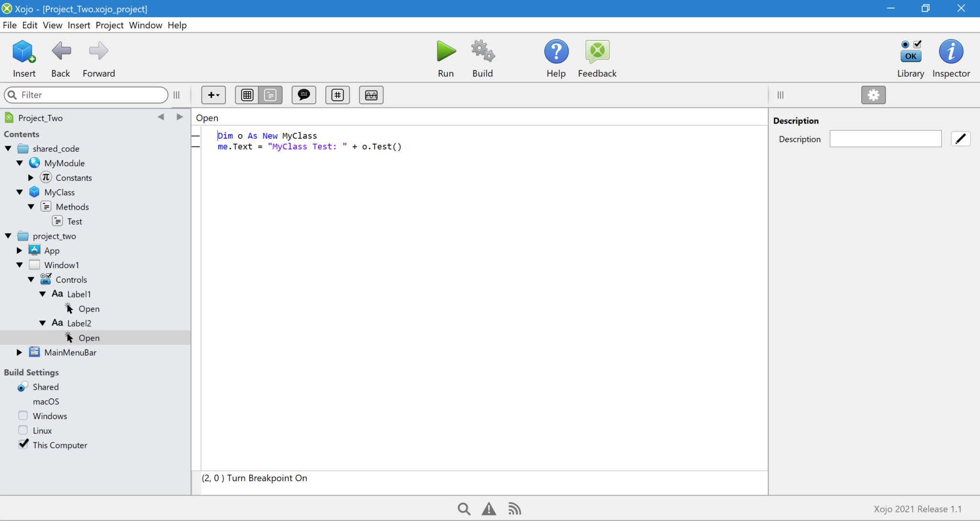The image size is (980, 521).
Task: Select macOS build settings
Action: click(46, 401)
